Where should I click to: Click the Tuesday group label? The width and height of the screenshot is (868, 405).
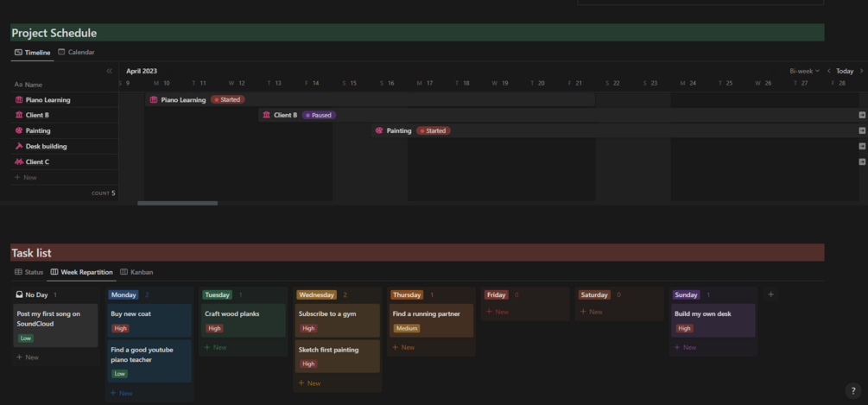pyautogui.click(x=217, y=294)
